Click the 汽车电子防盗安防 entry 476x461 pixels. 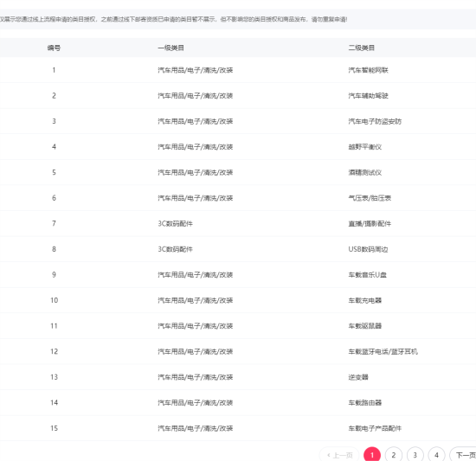coord(375,121)
